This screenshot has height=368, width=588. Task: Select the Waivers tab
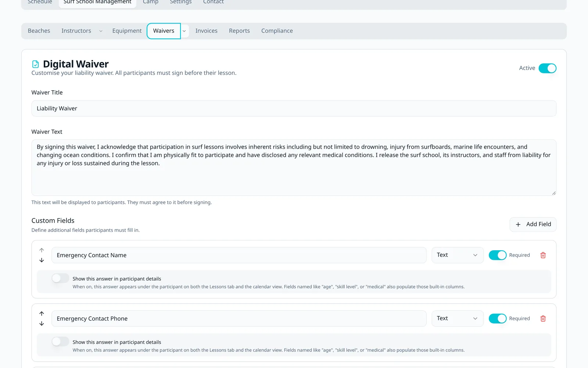(x=164, y=31)
